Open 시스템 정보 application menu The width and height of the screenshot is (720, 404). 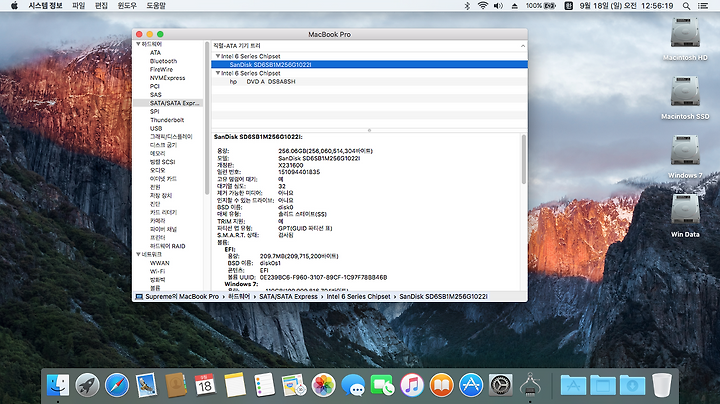(45, 6)
